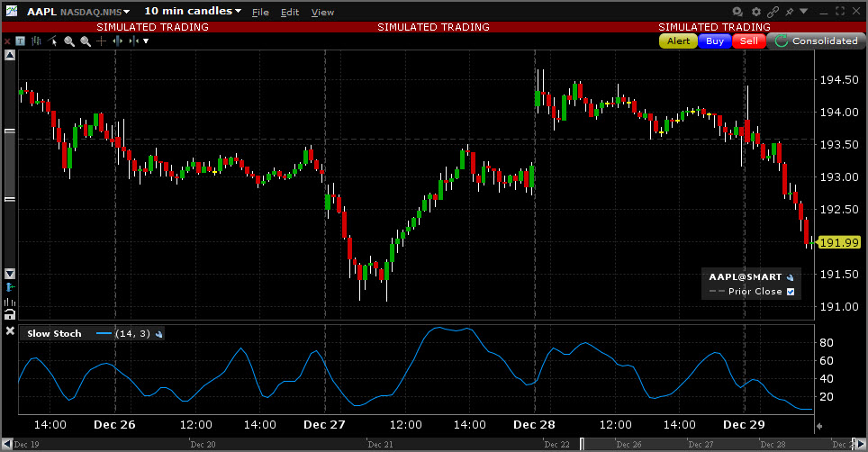
Task: Open the bar chart type tool
Action: [37, 41]
